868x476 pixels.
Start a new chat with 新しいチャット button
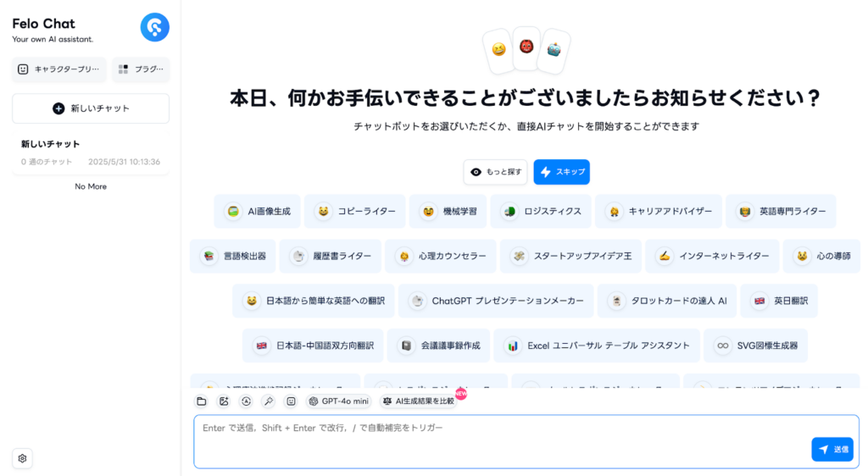[91, 108]
